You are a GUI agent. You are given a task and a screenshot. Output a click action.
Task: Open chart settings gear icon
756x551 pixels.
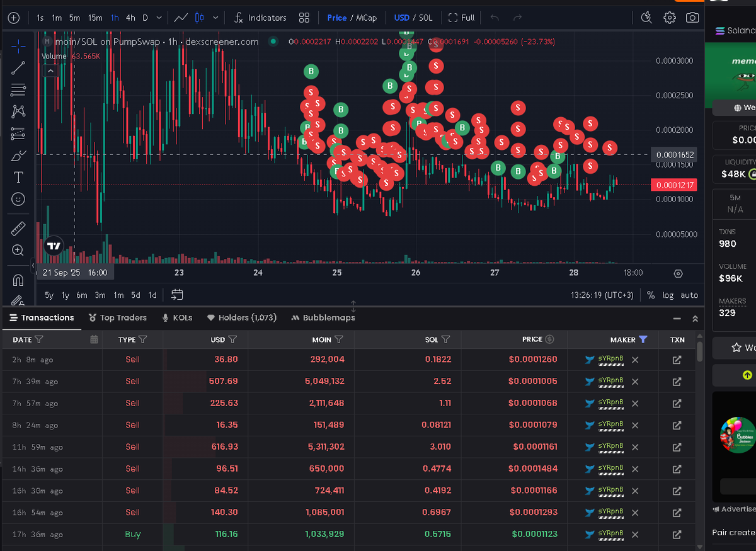click(670, 18)
